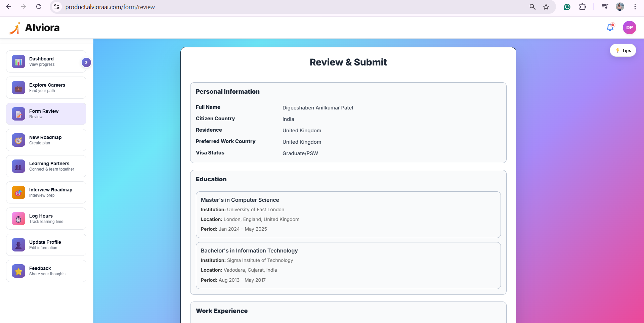Click the Work Experience section heading
This screenshot has height=323, width=644.
point(222,311)
